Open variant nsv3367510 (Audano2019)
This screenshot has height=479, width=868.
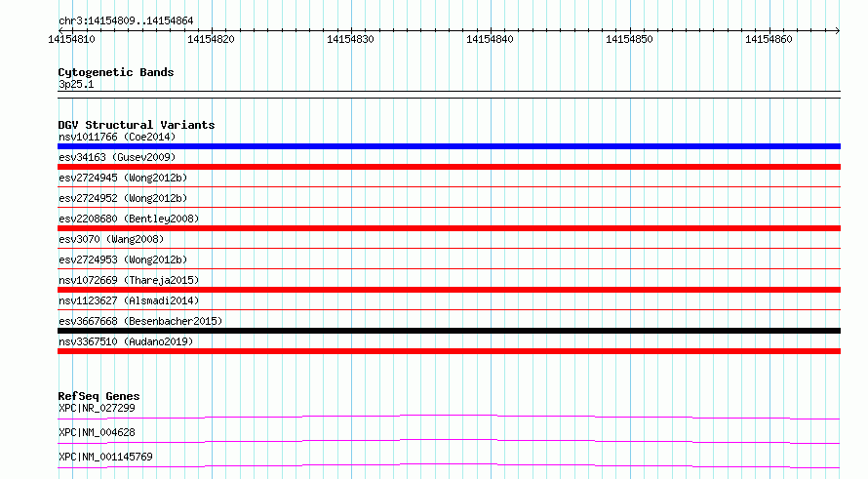126,341
